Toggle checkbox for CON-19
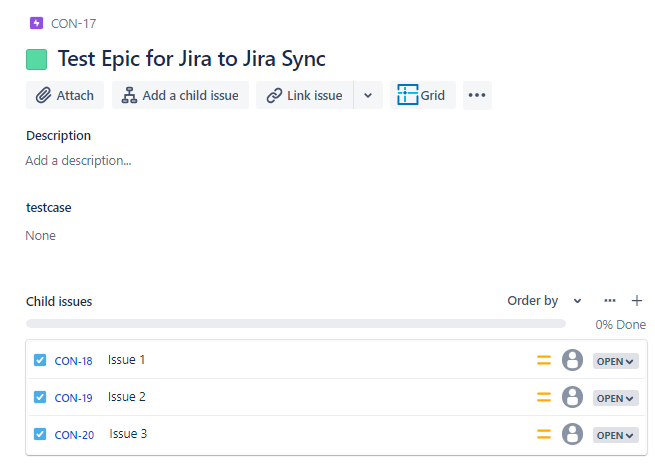Image resolution: width=655 pixels, height=464 pixels. [x=40, y=397]
